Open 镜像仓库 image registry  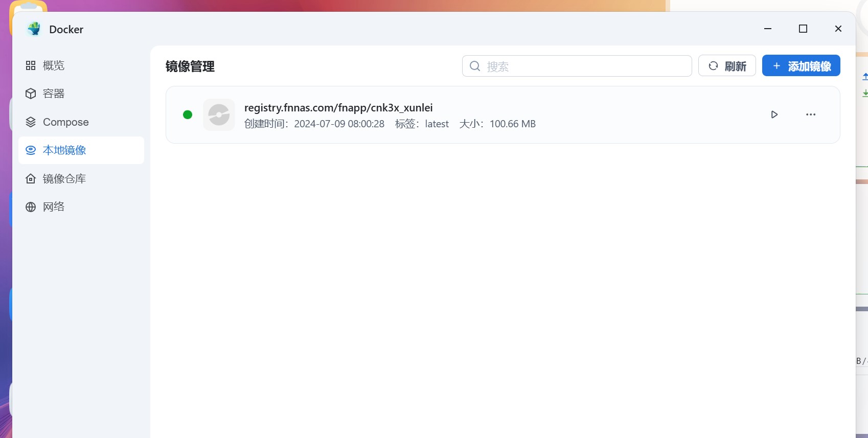point(81,178)
